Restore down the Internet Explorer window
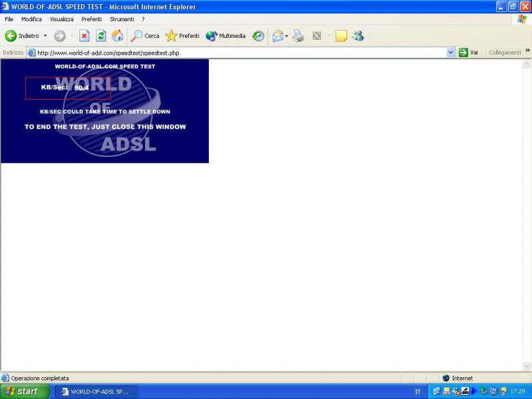The width and height of the screenshot is (532, 399). point(513,7)
